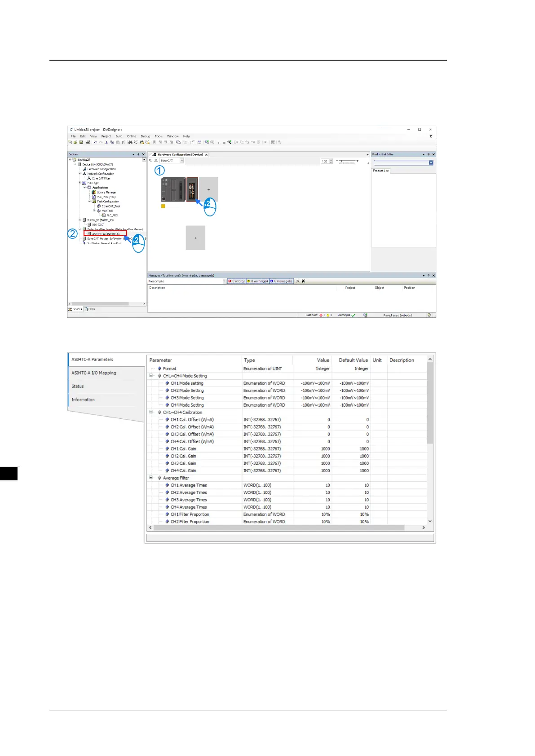Collapse the Application tree node
535x756 pixels.
pos(84,188)
